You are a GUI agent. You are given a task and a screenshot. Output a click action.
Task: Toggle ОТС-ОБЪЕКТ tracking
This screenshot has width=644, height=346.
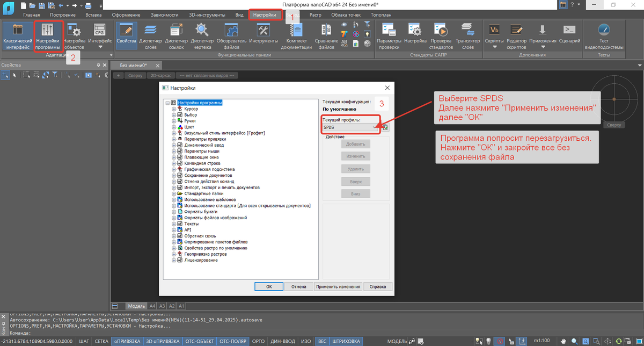click(x=200, y=341)
